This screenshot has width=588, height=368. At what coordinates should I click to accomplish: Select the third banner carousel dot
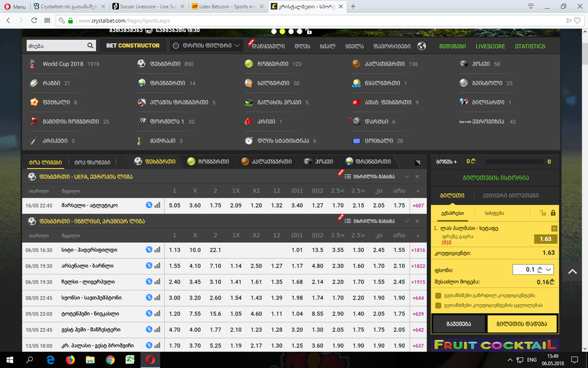291,32
